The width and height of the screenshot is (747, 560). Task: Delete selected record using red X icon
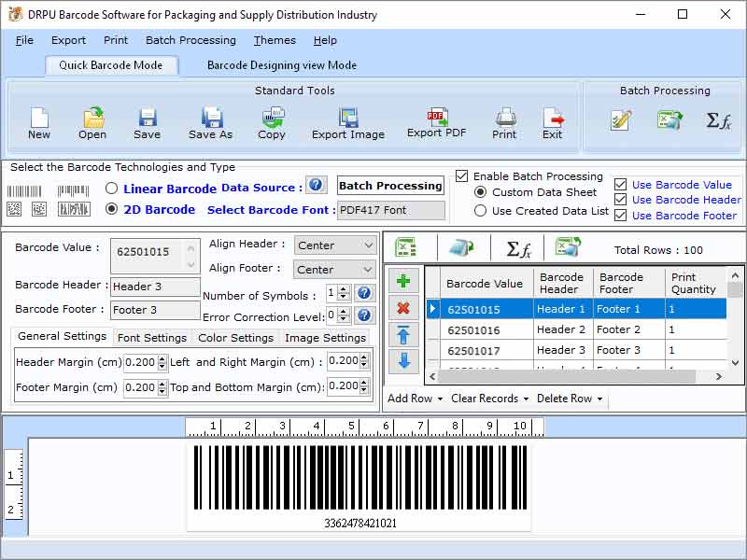click(403, 309)
